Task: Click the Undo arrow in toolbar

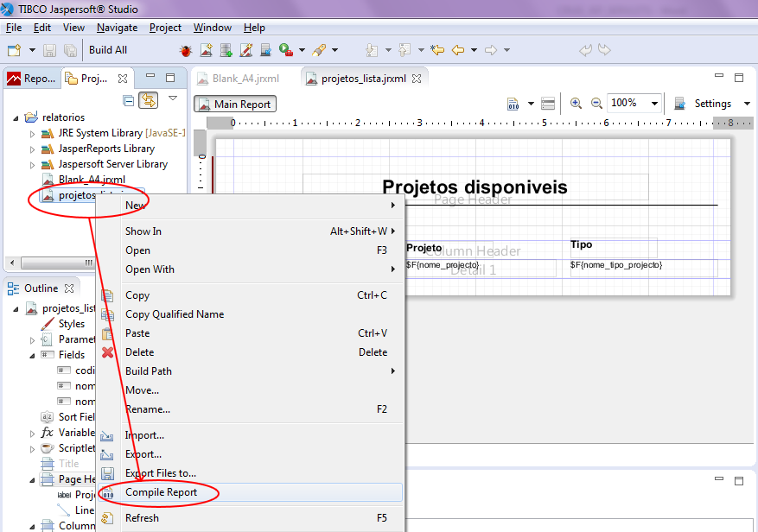Action: point(585,50)
